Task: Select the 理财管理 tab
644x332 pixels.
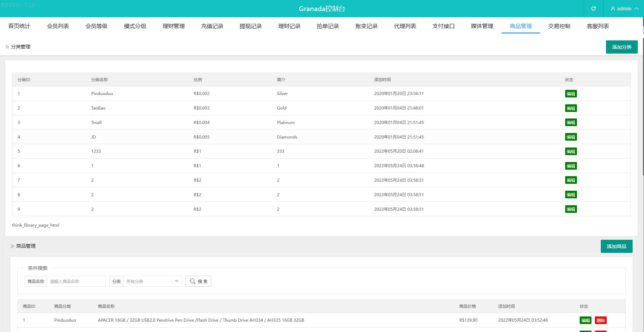Action: point(174,26)
